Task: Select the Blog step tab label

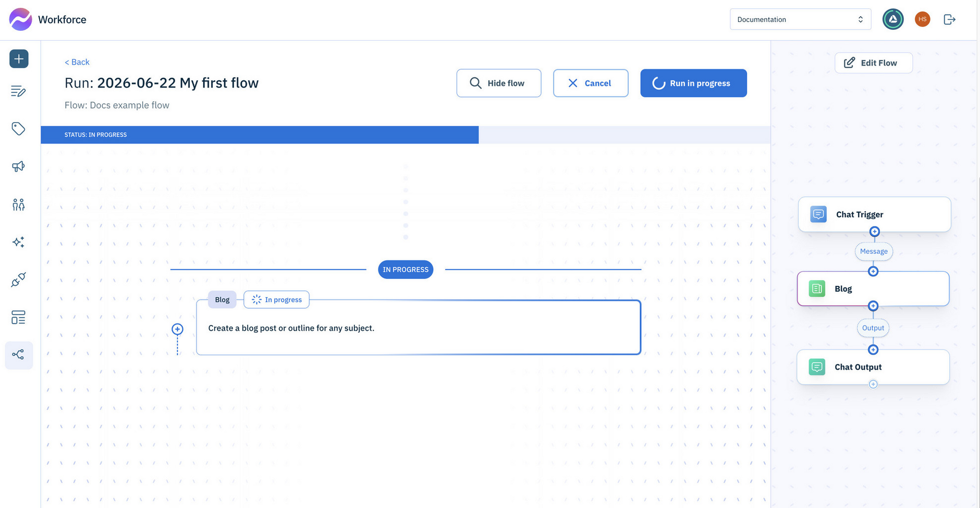Action: 222,299
